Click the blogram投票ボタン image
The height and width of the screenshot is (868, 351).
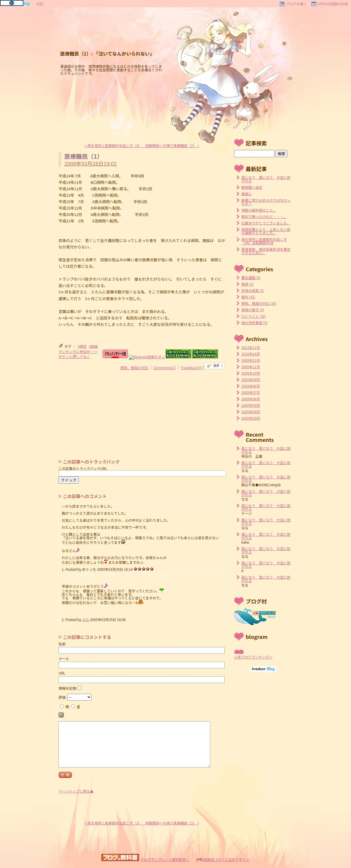click(147, 357)
